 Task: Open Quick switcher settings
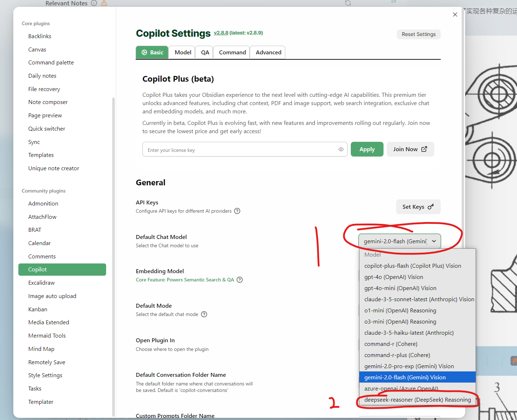click(x=62, y=129)
